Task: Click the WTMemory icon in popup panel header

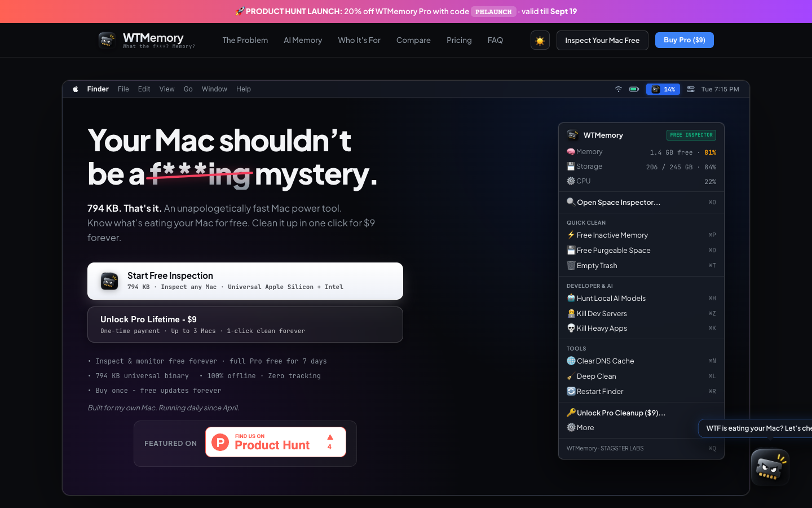Action: pyautogui.click(x=573, y=135)
